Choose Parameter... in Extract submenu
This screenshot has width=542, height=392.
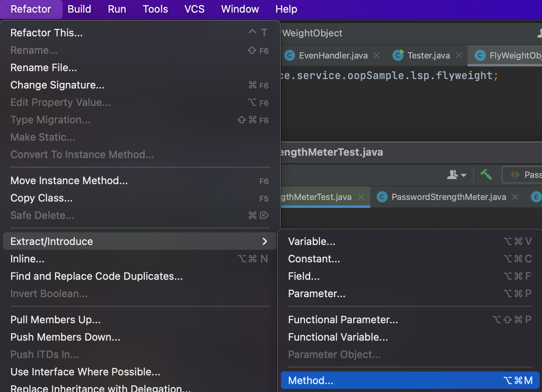click(410, 294)
